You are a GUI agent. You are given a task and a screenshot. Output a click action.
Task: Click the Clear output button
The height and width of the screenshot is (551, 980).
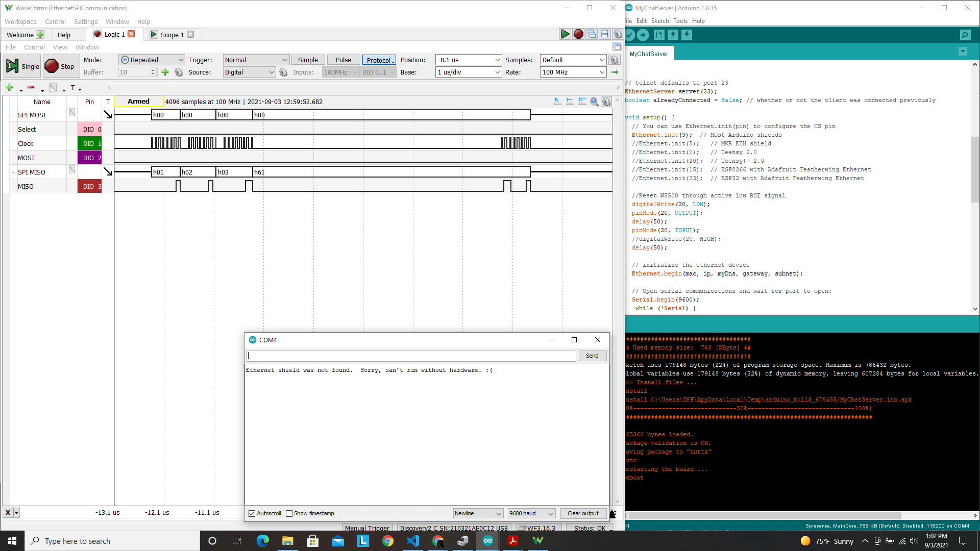(x=583, y=513)
